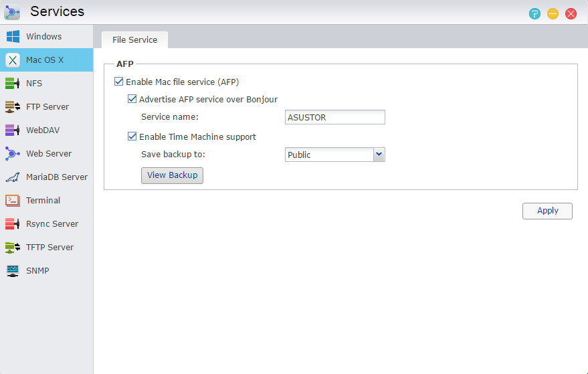The image size is (588, 374).
Task: Switch to the File Service tab
Action: (x=134, y=40)
